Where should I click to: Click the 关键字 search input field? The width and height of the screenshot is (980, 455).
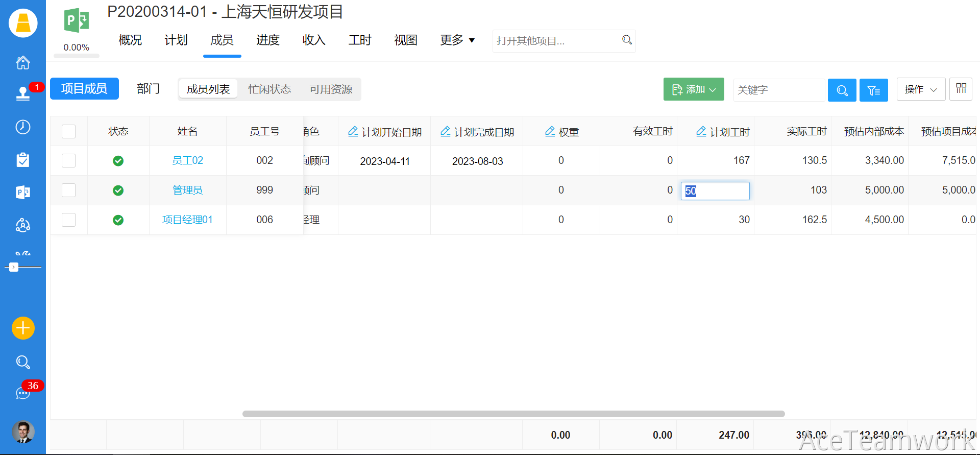pyautogui.click(x=778, y=90)
